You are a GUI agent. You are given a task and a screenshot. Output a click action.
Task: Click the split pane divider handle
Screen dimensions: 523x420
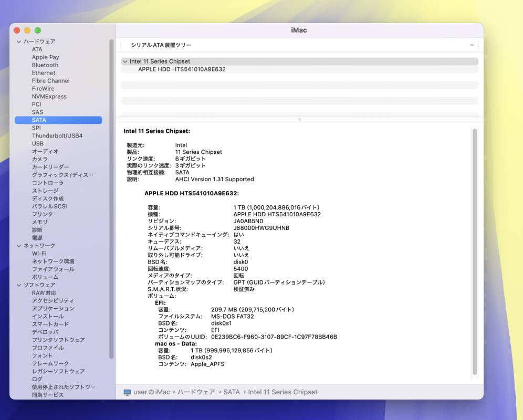[299, 120]
